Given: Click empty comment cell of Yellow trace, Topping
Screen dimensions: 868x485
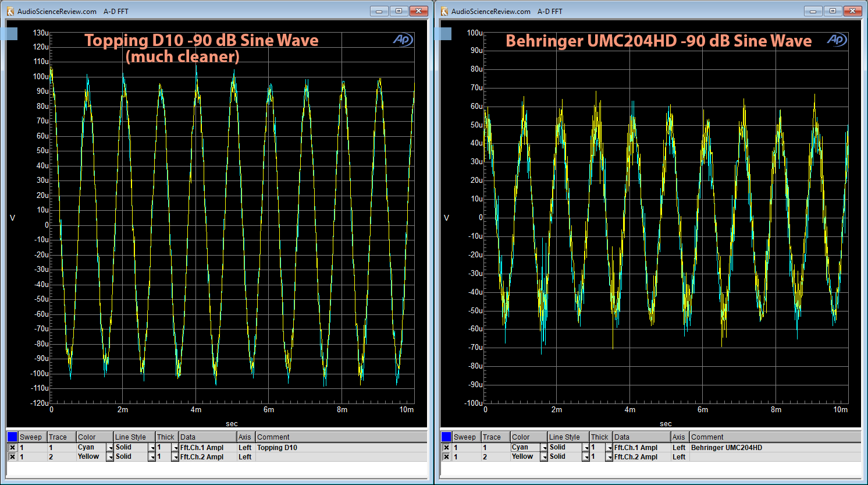Looking at the screenshot, I should [x=341, y=457].
